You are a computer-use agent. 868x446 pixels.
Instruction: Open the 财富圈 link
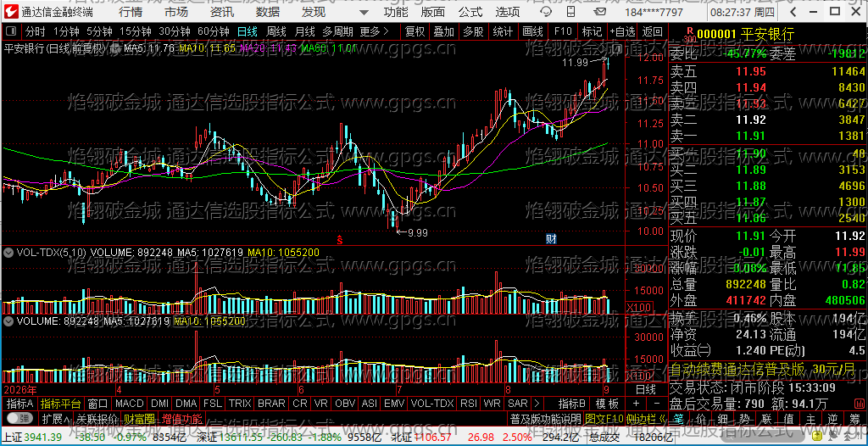tap(140, 418)
